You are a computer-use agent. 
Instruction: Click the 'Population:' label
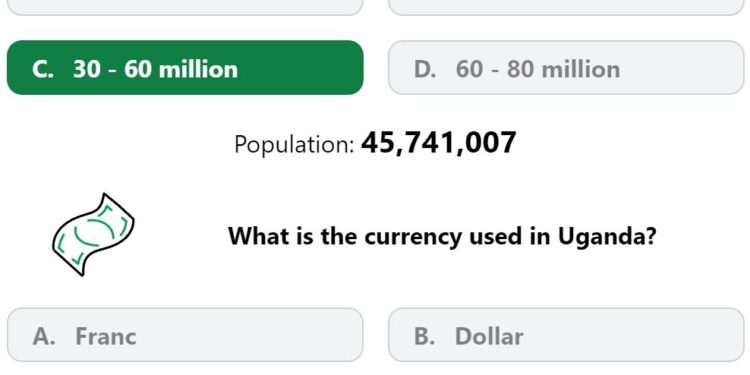294,144
